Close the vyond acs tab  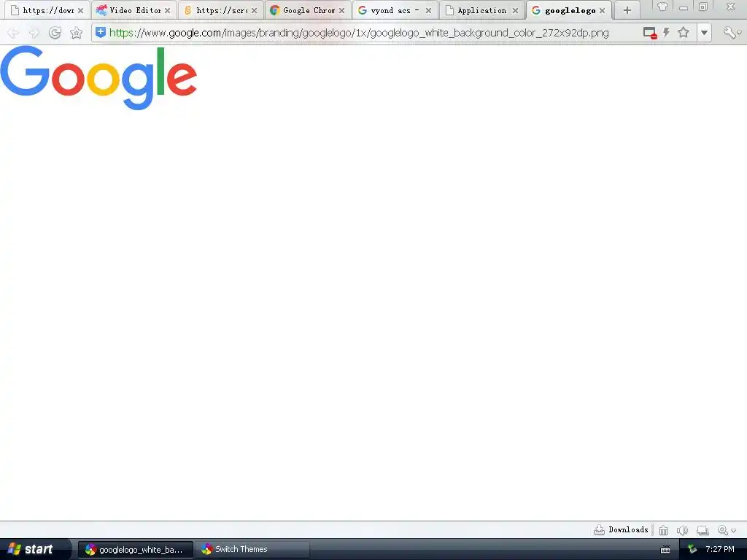click(x=428, y=10)
